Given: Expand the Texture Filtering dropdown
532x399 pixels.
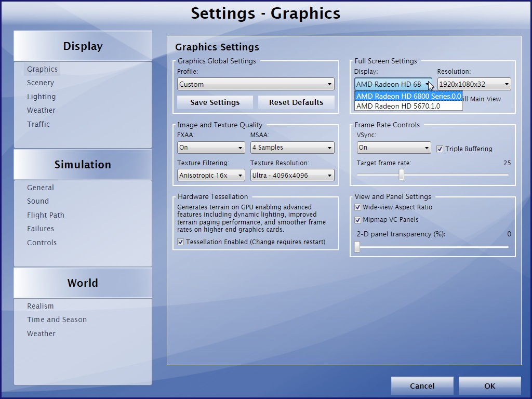Looking at the screenshot, I should [210, 176].
